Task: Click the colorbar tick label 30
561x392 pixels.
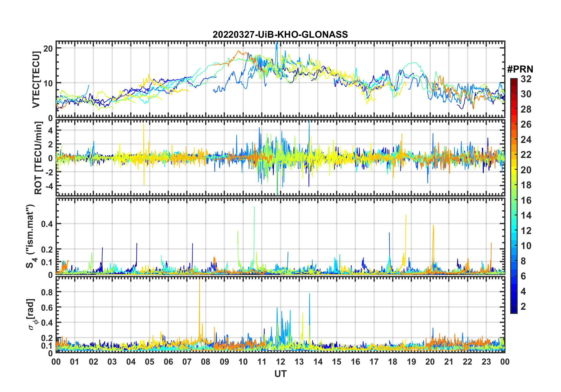Action: tap(526, 94)
